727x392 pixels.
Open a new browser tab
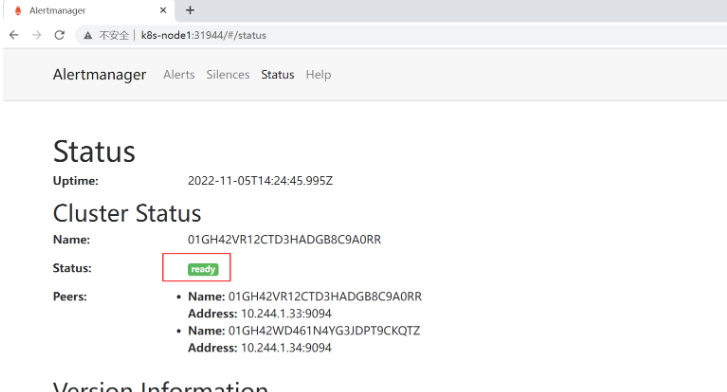[x=190, y=10]
